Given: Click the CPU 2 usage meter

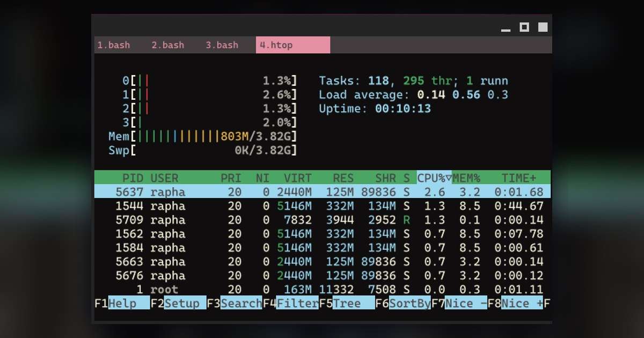Looking at the screenshot, I should [x=210, y=109].
